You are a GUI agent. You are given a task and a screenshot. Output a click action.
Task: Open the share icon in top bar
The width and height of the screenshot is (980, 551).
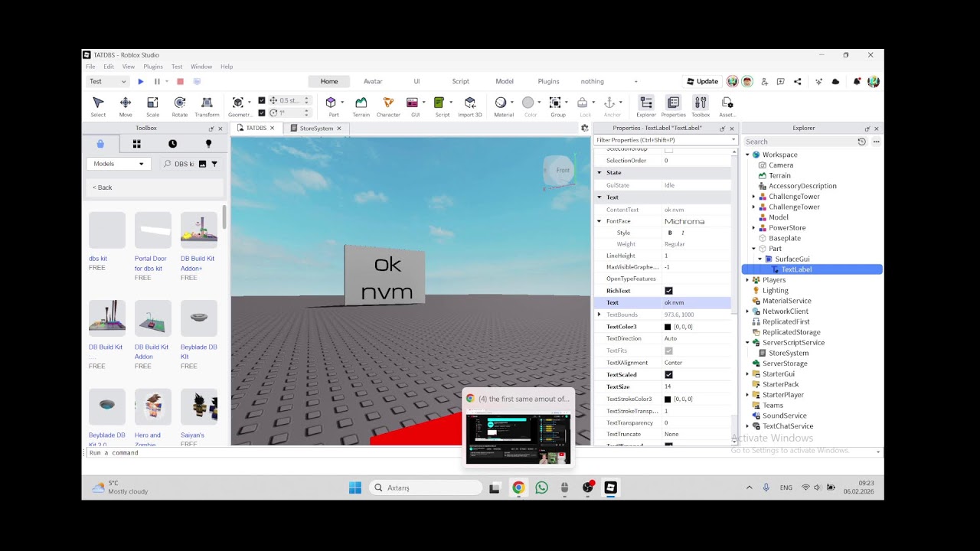[x=798, y=81]
